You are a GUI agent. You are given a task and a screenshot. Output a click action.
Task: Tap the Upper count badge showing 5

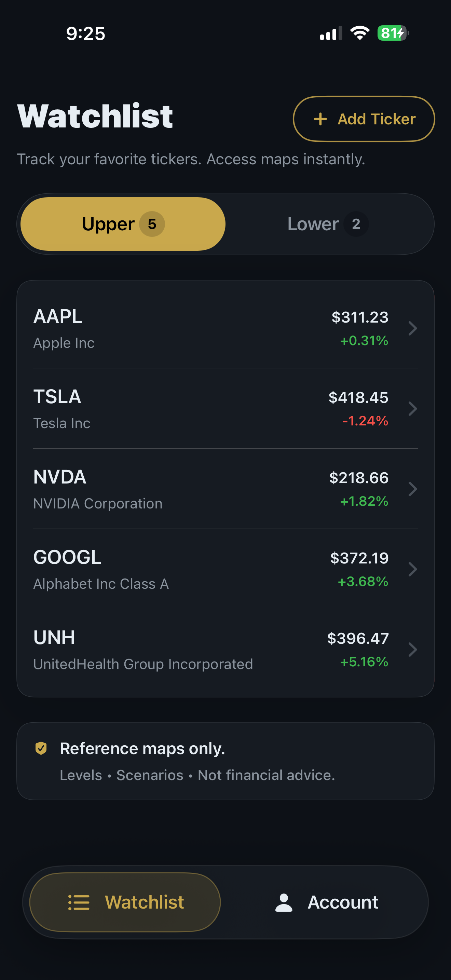click(x=152, y=224)
